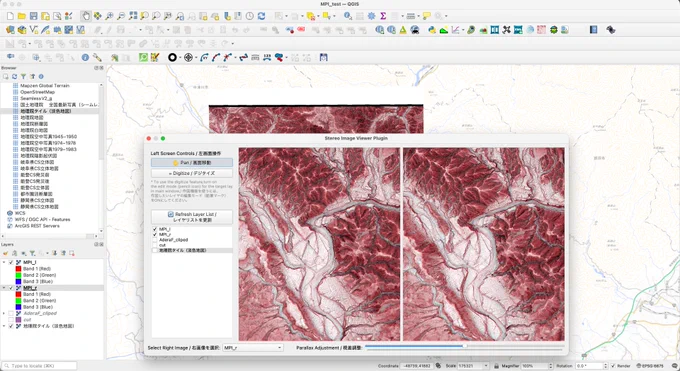Collapse the MPI_r layer tree node
This screenshot has width=680, height=371.
click(4, 288)
